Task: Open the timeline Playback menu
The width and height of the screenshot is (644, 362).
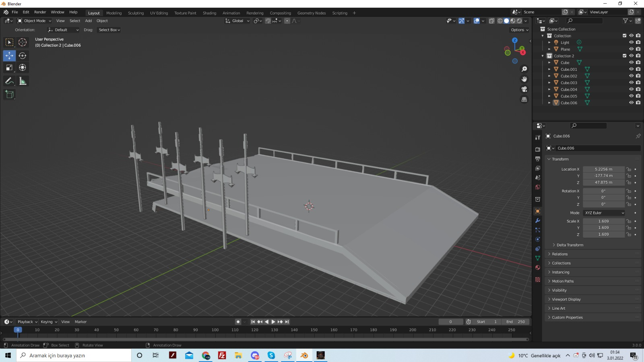Action: (x=27, y=322)
